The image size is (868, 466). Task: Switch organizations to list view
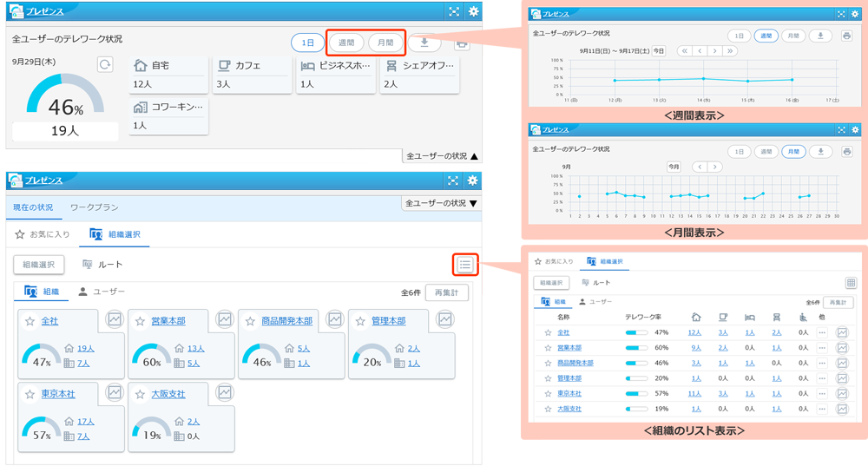465,265
